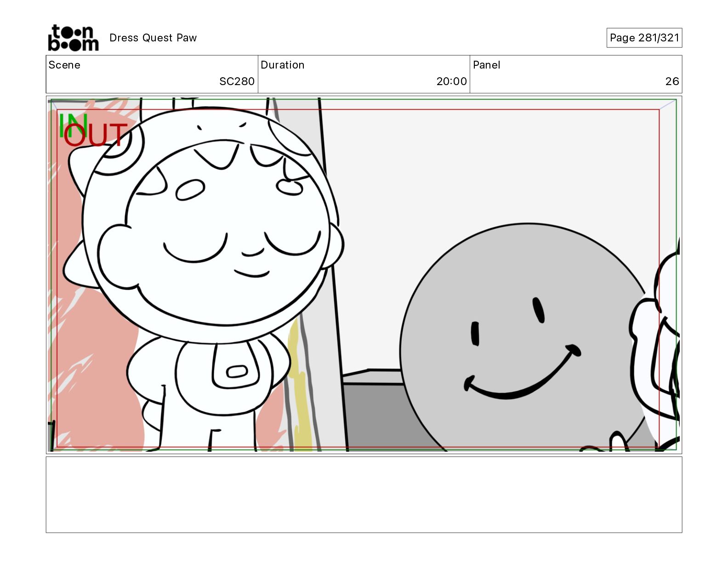Select the panel number '26'
This screenshot has height=563, width=728.
point(672,81)
